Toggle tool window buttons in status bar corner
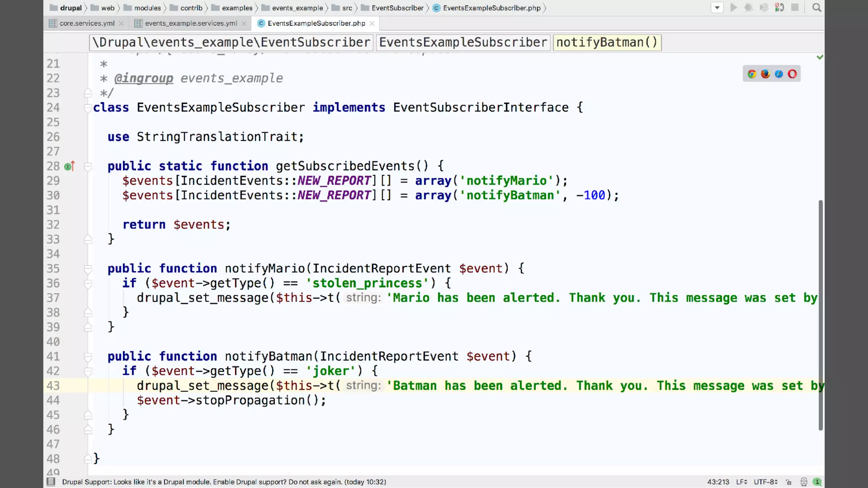This screenshot has height=488, width=868. tap(51, 482)
